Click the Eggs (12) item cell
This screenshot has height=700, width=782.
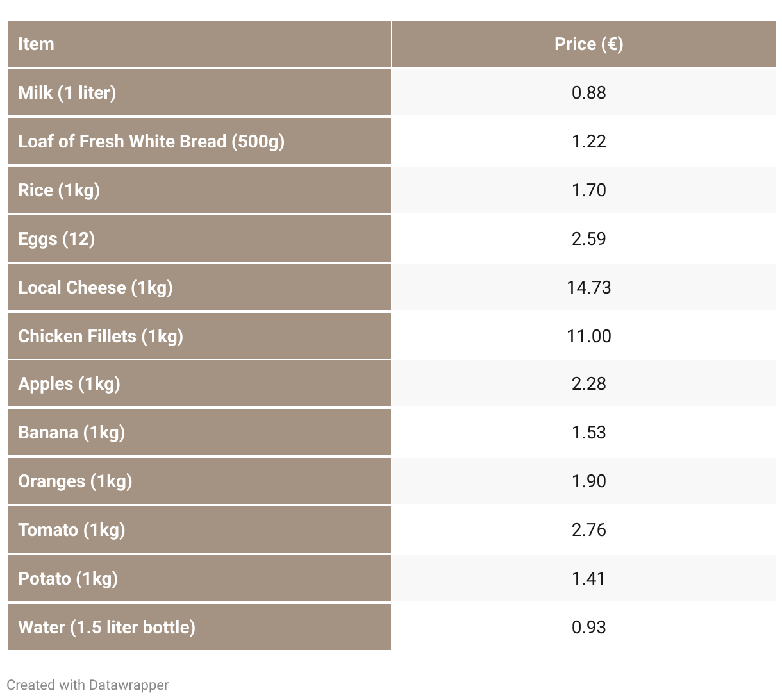199,238
